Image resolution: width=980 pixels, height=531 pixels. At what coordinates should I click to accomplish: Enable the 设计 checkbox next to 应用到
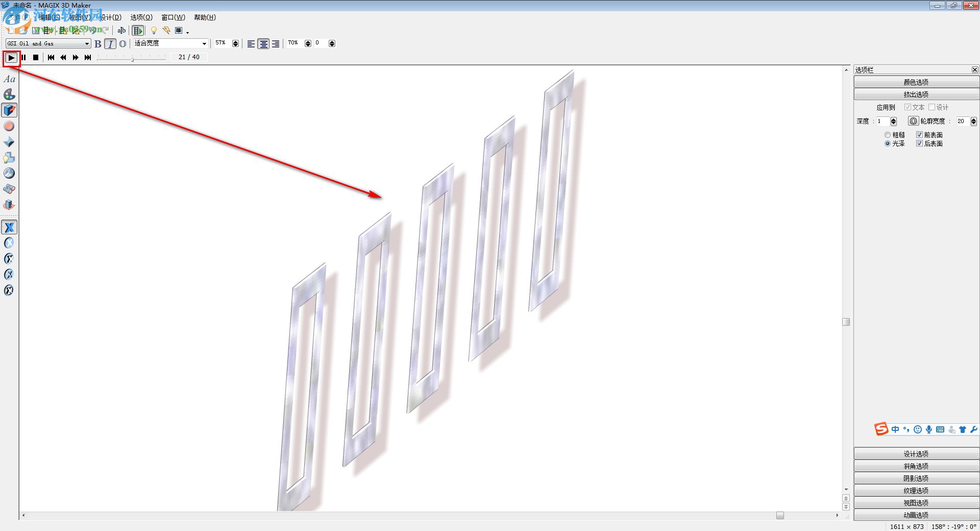point(932,107)
